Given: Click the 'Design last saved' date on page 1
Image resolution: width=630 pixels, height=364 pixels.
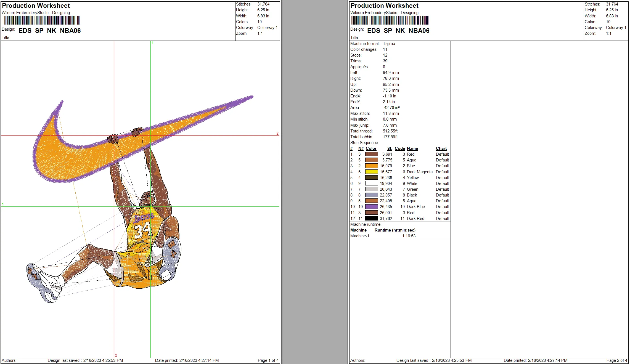Looking at the screenshot, I should pos(103,360).
